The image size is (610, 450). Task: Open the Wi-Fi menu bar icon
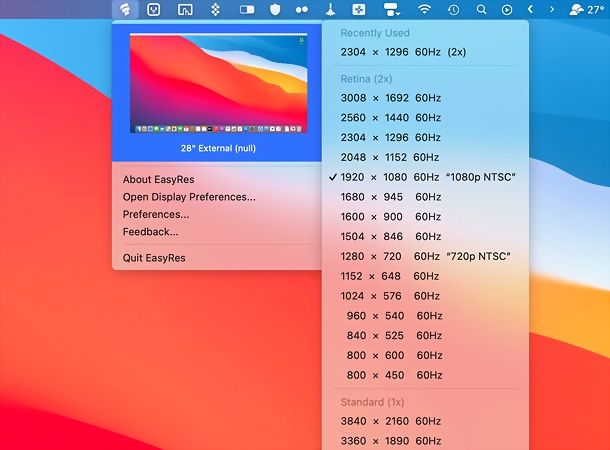(424, 9)
